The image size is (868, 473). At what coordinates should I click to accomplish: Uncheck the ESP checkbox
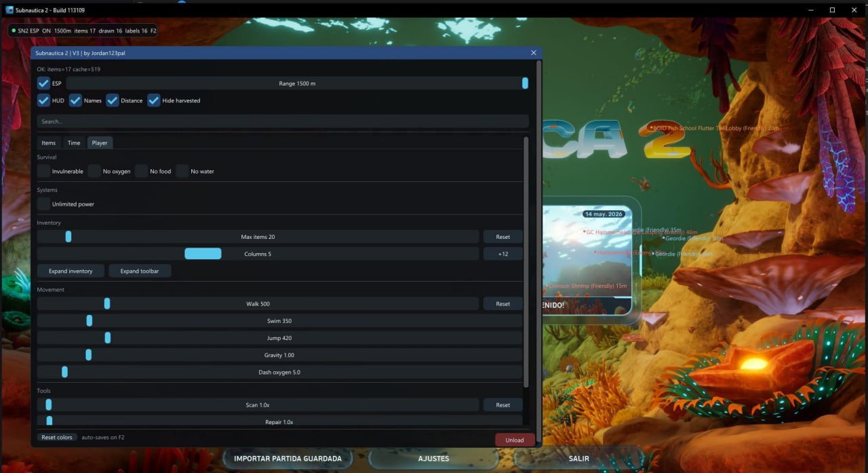(x=43, y=83)
